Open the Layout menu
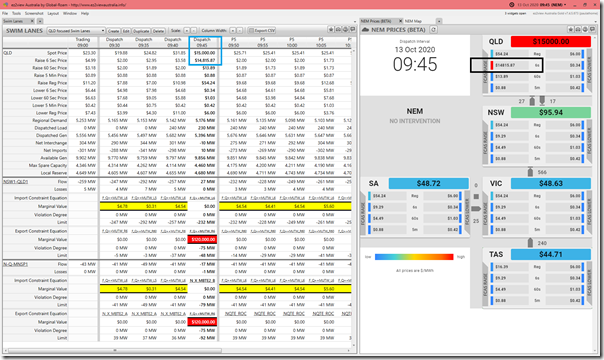604x360 pixels. coord(53,13)
